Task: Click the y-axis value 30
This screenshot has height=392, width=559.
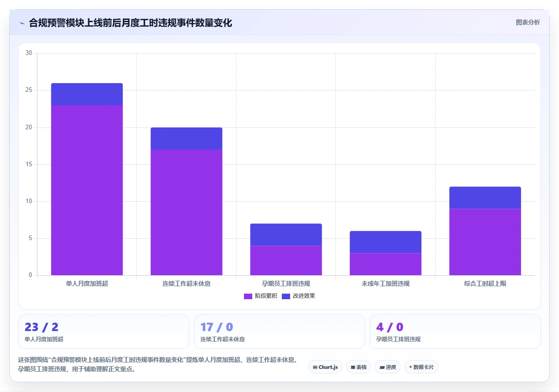Action: 29,53
